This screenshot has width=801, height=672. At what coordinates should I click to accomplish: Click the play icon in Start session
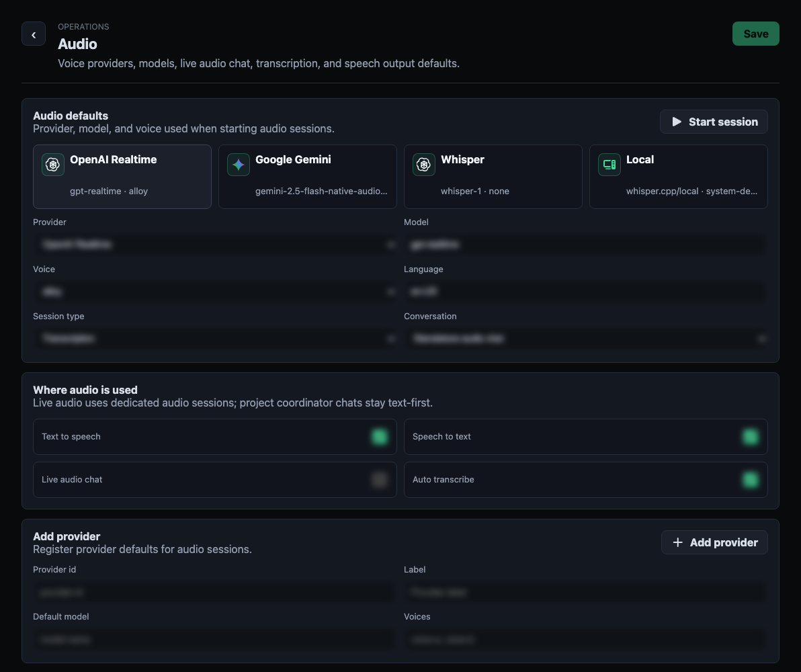coord(677,122)
